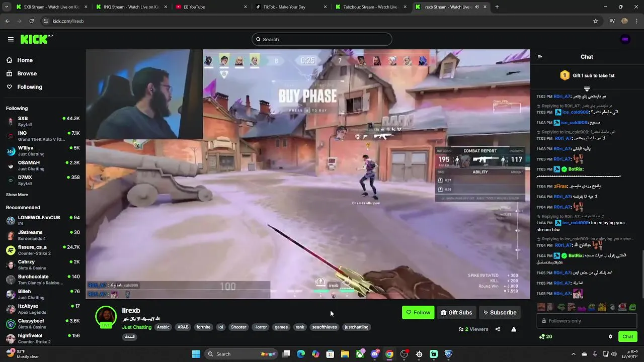Click the Follow button for llrexb

(418, 312)
